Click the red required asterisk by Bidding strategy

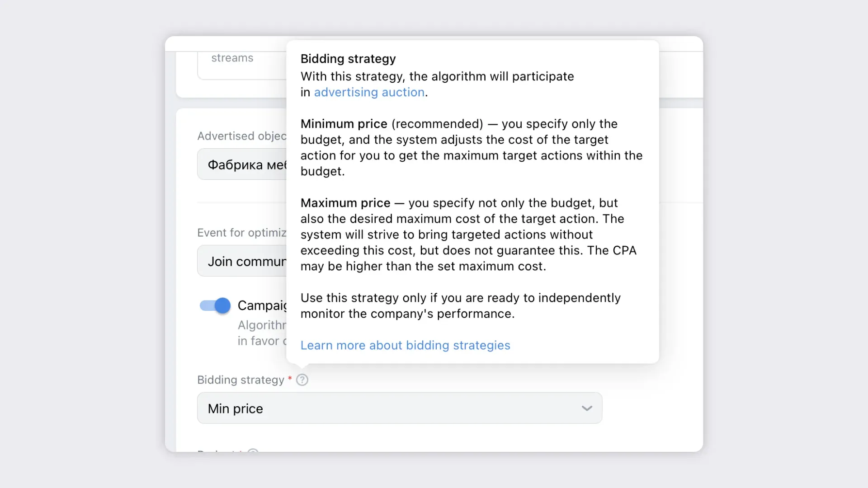click(290, 379)
